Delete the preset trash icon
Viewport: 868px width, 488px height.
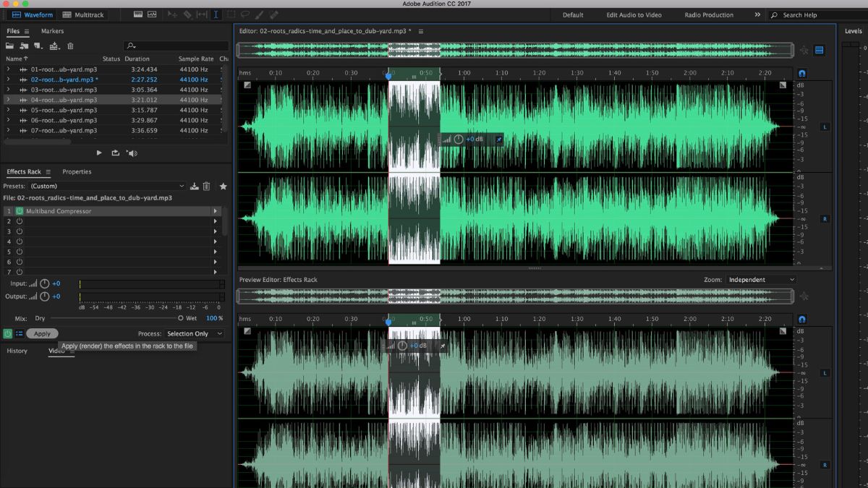point(207,187)
